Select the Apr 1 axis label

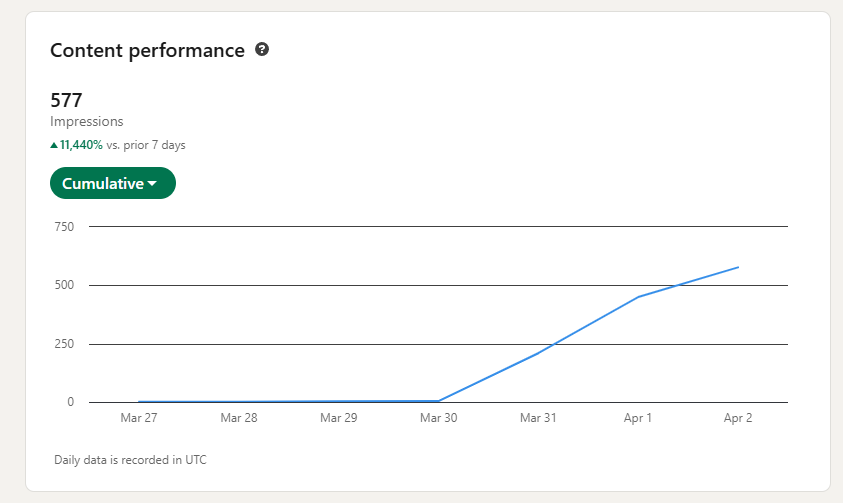[638, 418]
